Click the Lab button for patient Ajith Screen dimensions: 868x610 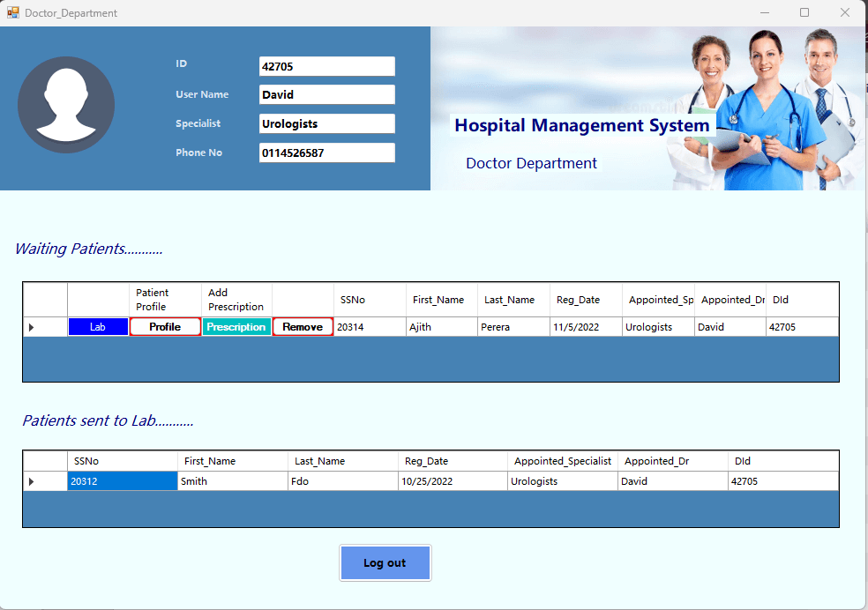pos(97,326)
